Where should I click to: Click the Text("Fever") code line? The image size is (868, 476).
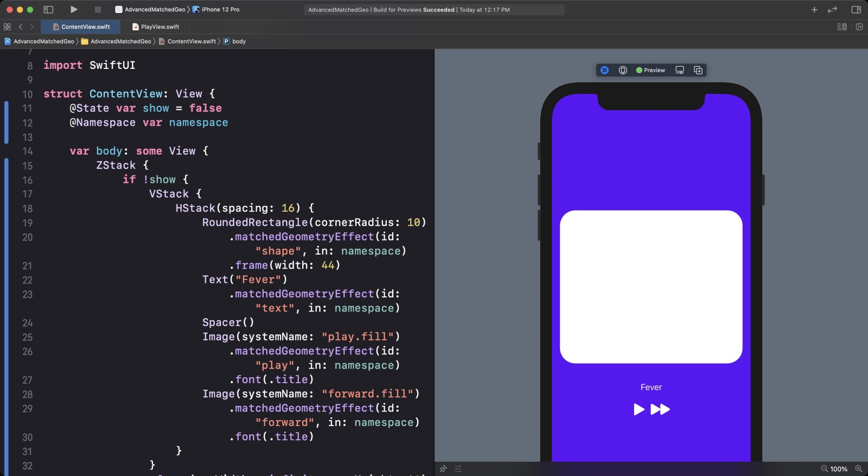tap(245, 280)
